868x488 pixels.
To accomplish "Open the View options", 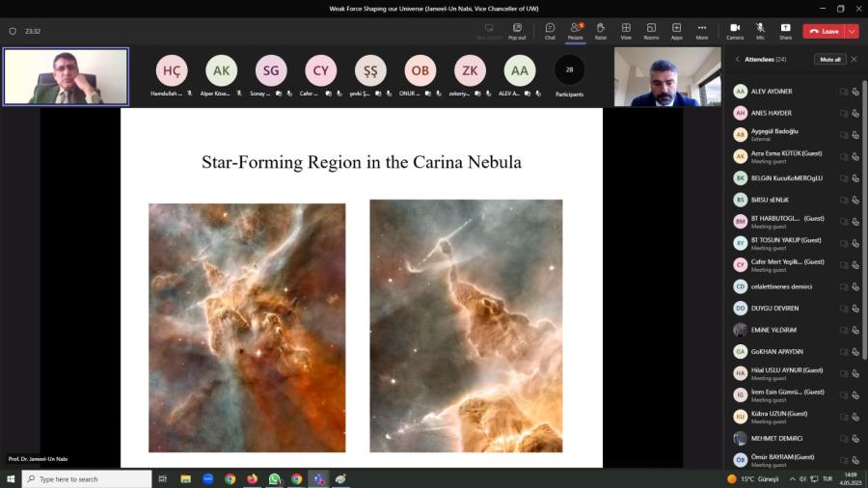I will click(x=626, y=31).
